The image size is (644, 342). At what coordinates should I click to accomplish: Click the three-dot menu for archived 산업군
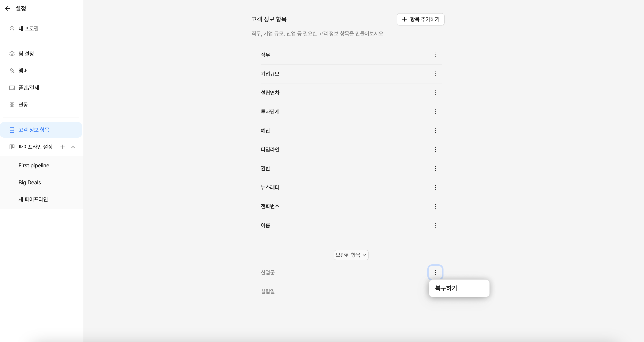[x=435, y=272]
